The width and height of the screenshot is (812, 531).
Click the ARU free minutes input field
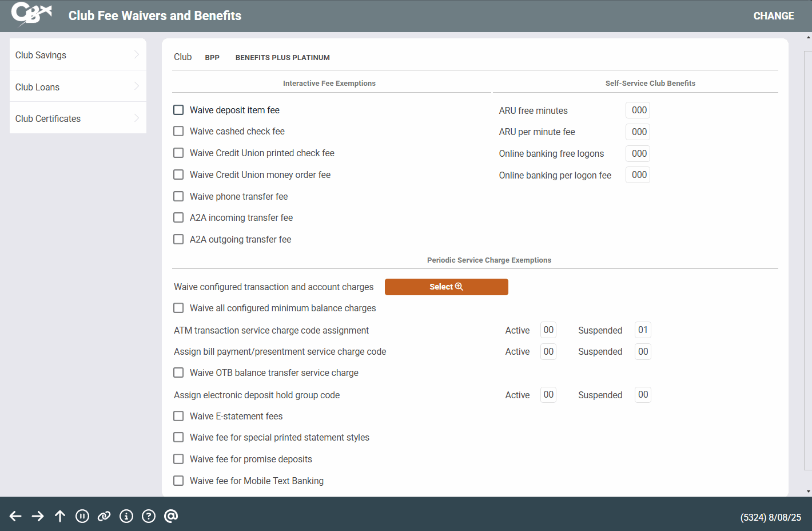coord(638,110)
